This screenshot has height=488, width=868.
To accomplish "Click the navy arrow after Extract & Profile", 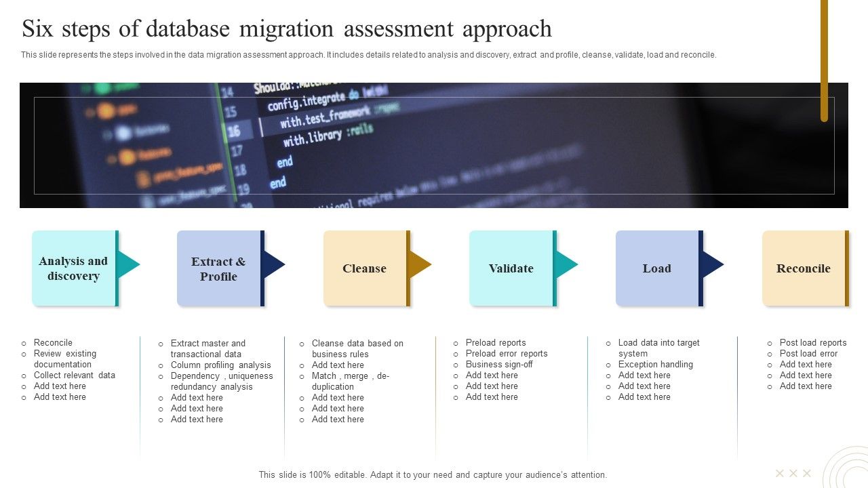I will click(x=274, y=265).
